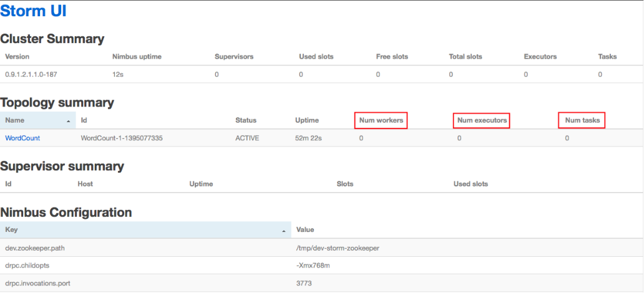Click the Num tasks column header
This screenshot has height=293, width=644.
click(x=582, y=120)
